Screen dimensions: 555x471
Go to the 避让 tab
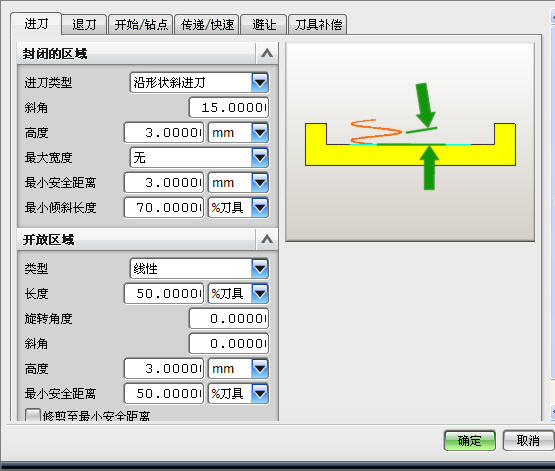pyautogui.click(x=264, y=24)
